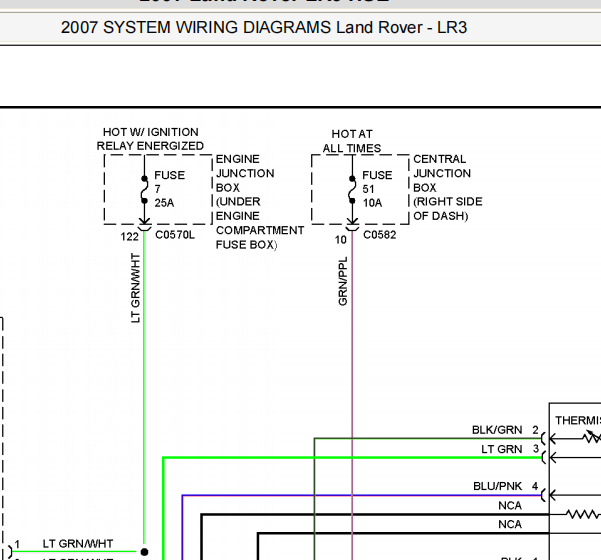Select the 'HOT W/ IGNITION RELAY ENERGIZED' label
This screenshot has height=560, width=601.
pos(150,139)
